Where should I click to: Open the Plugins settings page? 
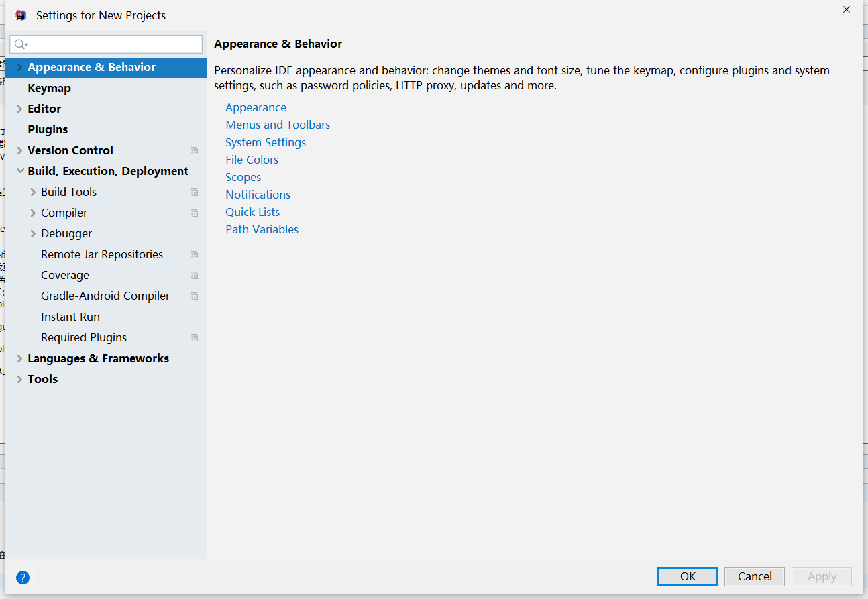point(48,129)
